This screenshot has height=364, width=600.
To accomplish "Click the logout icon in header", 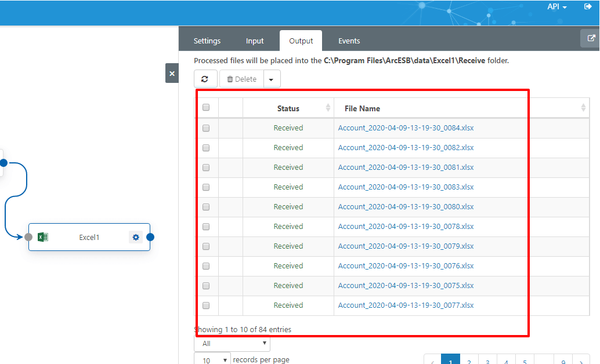I will tap(588, 6).
